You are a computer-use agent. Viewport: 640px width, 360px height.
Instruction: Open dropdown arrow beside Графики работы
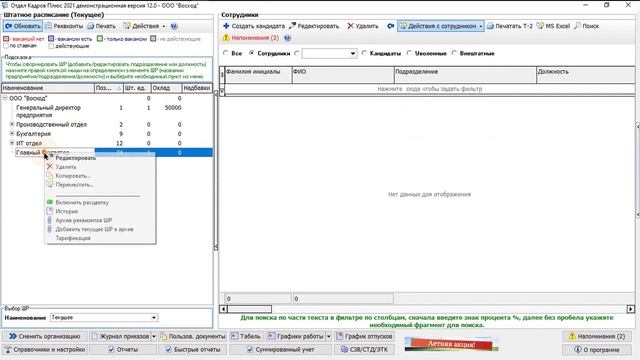[x=329, y=336]
